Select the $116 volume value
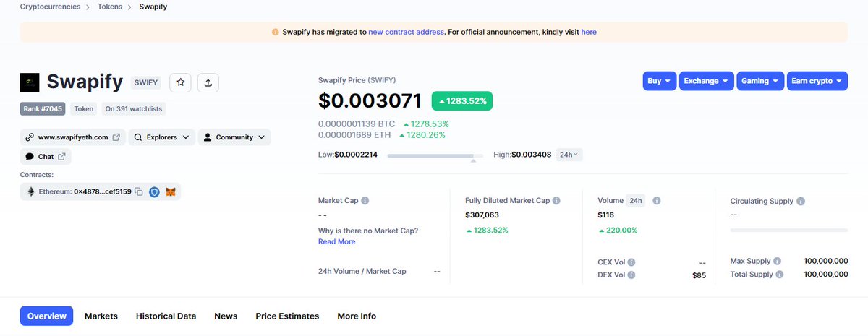This screenshot has width=868, height=336. click(x=606, y=215)
